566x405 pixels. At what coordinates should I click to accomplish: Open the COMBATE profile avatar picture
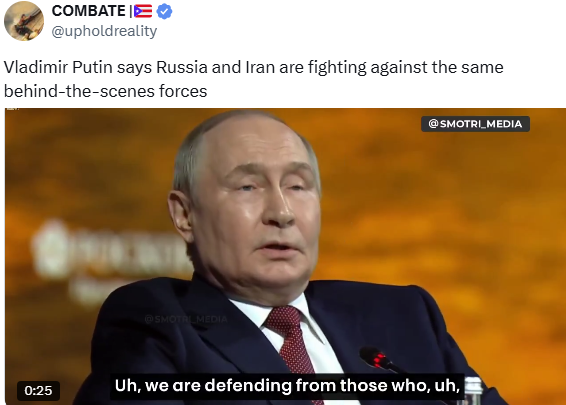tap(24, 21)
